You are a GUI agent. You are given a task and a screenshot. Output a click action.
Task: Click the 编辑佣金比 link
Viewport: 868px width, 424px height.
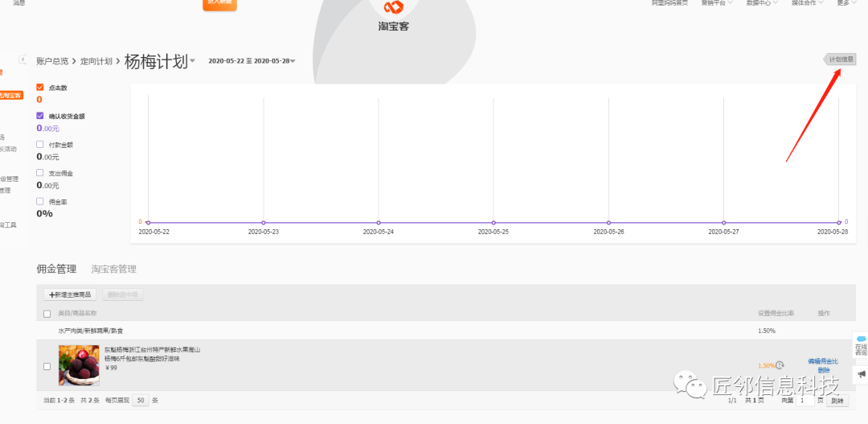click(x=823, y=361)
